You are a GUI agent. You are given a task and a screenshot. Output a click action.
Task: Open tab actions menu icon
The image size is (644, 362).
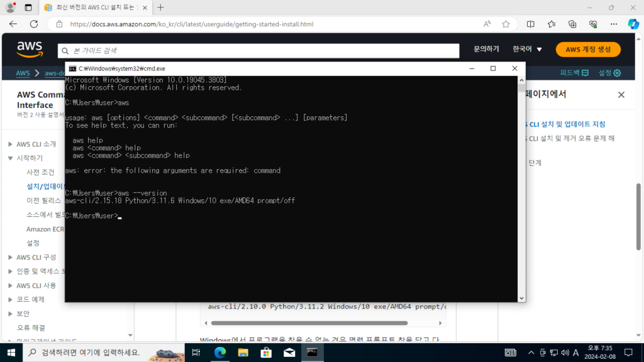[x=28, y=8]
